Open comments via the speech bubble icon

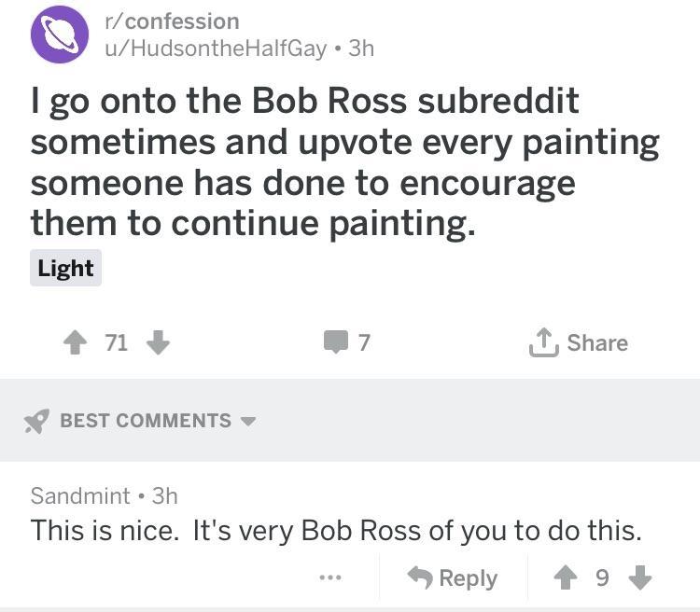(x=335, y=343)
